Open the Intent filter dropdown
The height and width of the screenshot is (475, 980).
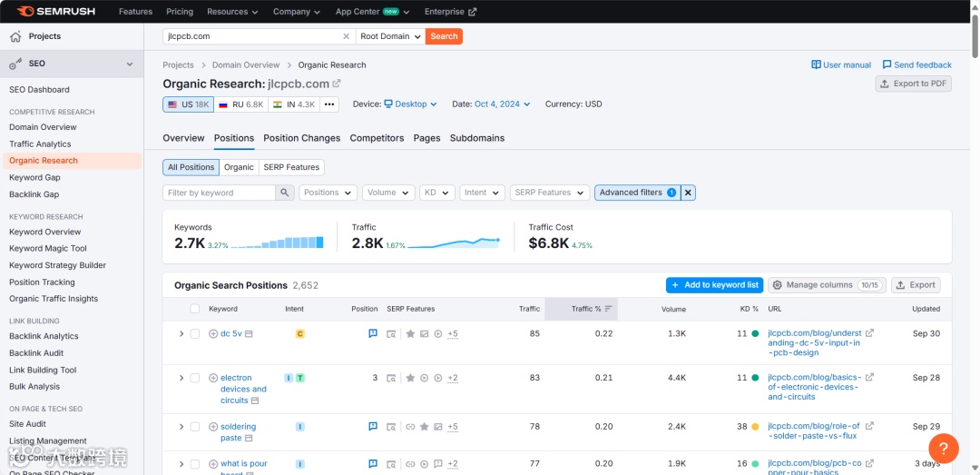[482, 193]
